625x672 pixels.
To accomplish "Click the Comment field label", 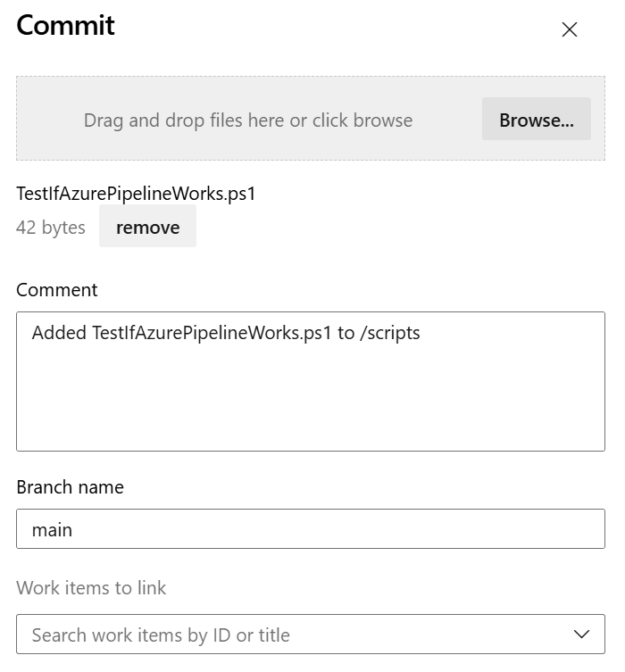I will [x=57, y=290].
